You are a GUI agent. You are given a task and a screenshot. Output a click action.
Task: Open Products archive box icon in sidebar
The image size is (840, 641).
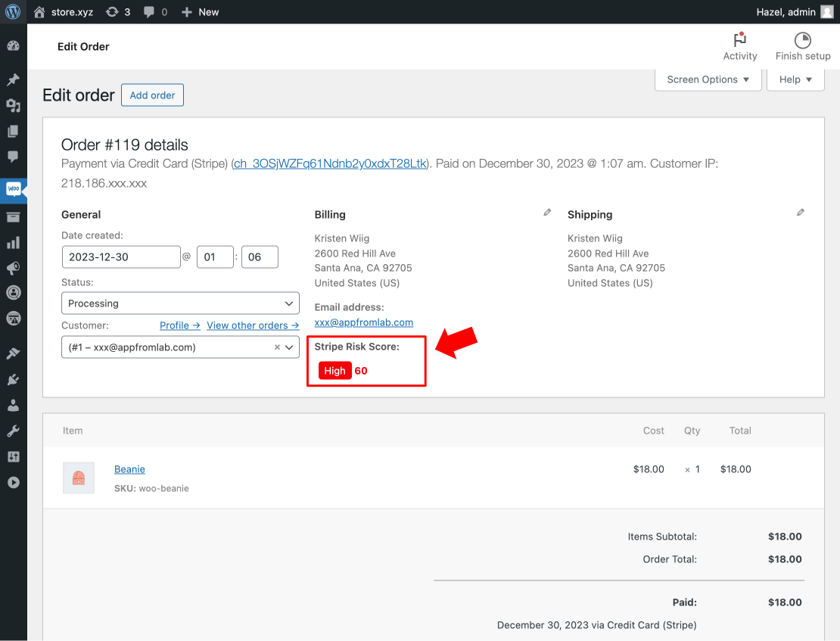click(x=14, y=217)
